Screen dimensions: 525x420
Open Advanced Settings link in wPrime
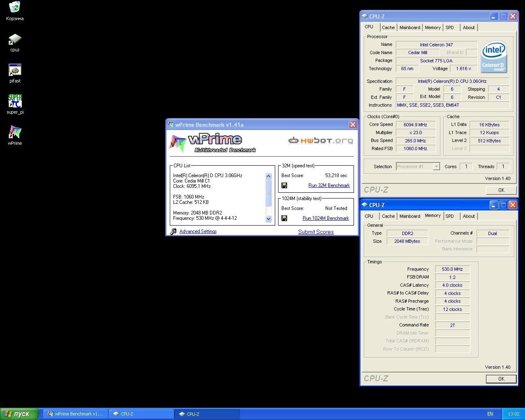click(198, 231)
